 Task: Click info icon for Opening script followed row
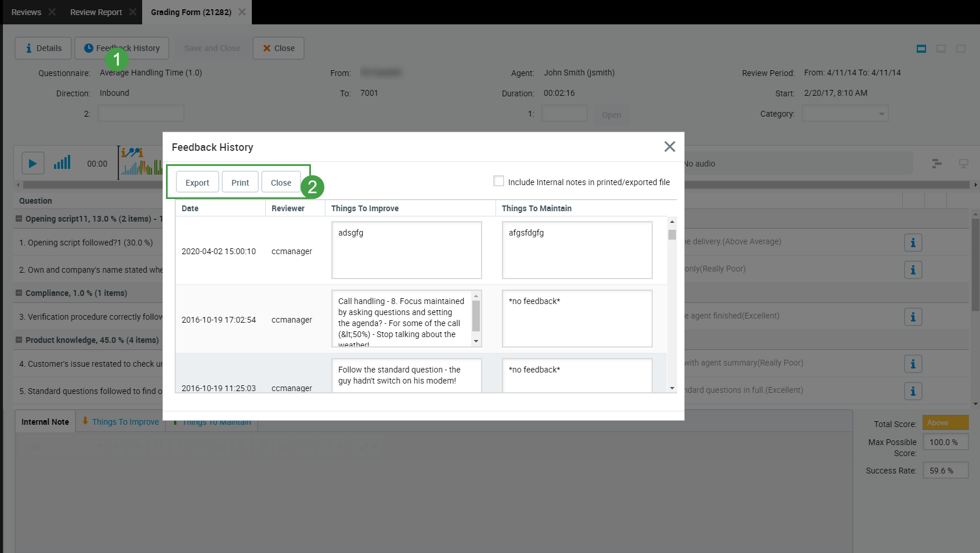(913, 243)
